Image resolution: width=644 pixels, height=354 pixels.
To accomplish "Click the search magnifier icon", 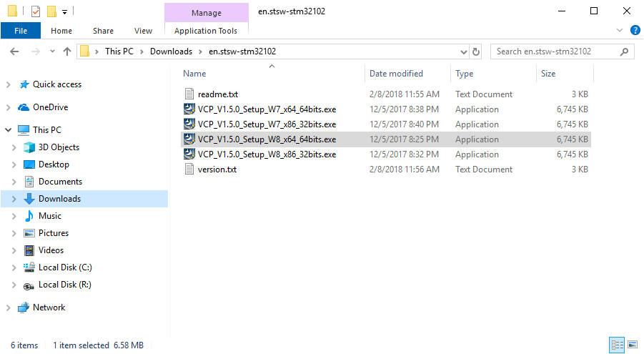I will (x=624, y=51).
